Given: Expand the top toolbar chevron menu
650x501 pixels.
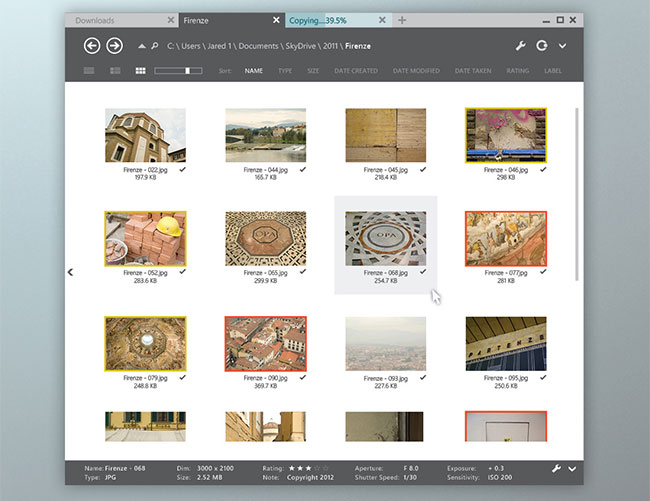Looking at the screenshot, I should click(x=562, y=46).
